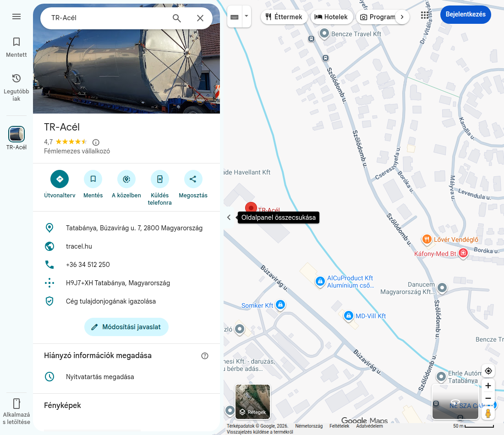
Task: Open the Google apps grid
Action: coord(425,15)
